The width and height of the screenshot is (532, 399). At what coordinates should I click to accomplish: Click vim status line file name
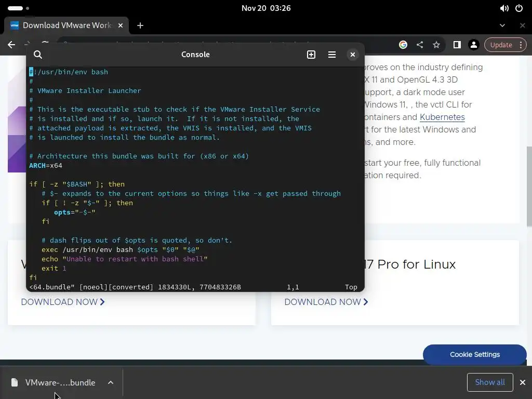tap(52, 287)
